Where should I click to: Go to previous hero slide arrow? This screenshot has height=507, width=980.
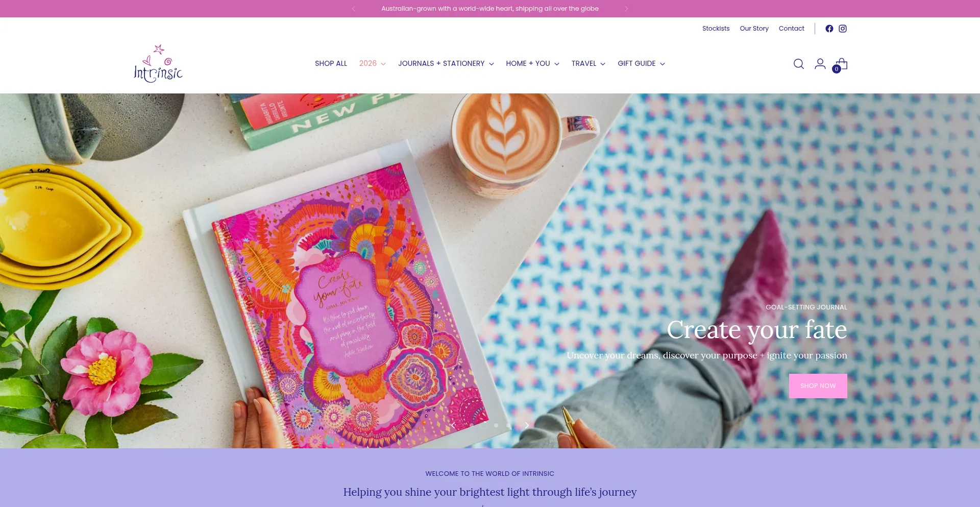453,425
